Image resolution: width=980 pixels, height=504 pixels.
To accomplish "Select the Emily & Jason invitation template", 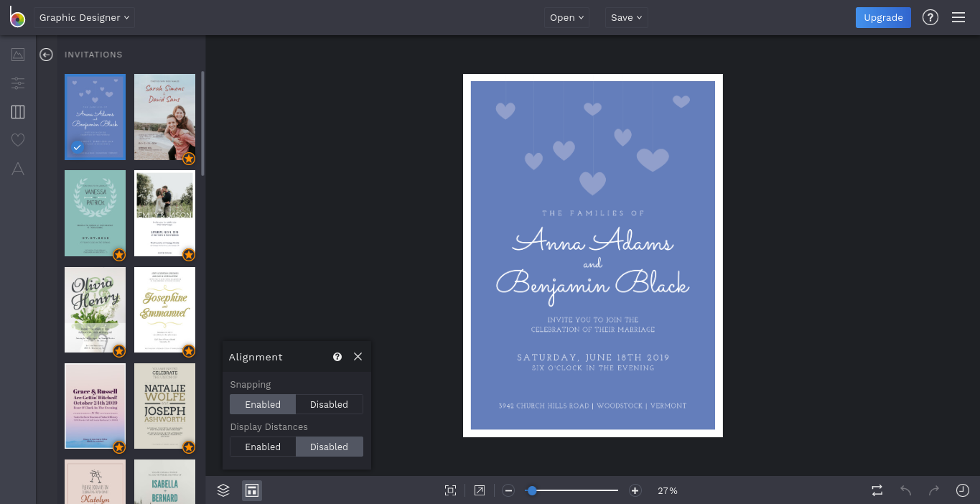I will [x=164, y=213].
